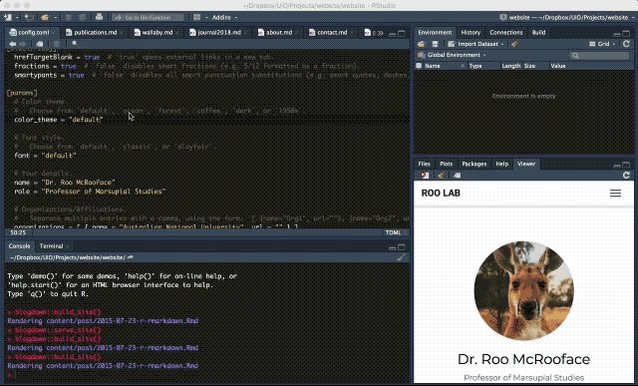Click the Save workspace icon in Environment
The height and width of the screenshot is (386, 638).
[435, 44]
